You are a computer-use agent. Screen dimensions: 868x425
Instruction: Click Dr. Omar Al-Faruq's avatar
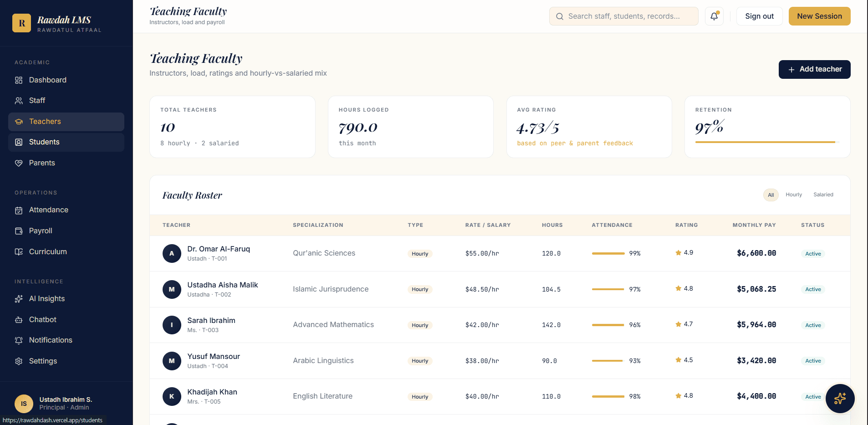(172, 253)
